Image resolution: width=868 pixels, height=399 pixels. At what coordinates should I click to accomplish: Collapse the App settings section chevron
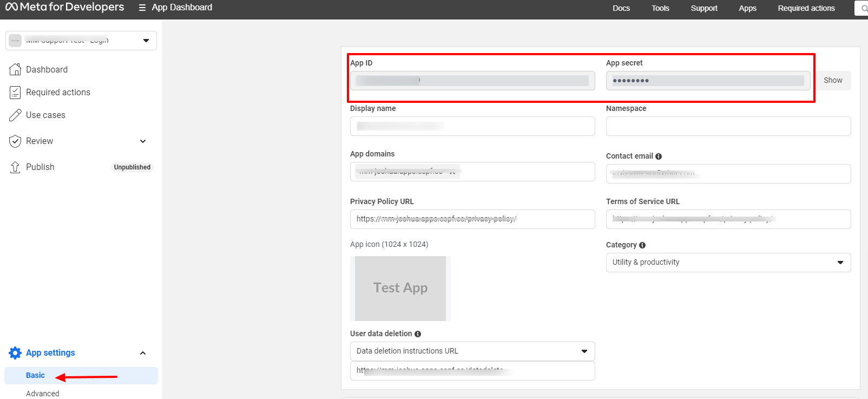click(143, 353)
